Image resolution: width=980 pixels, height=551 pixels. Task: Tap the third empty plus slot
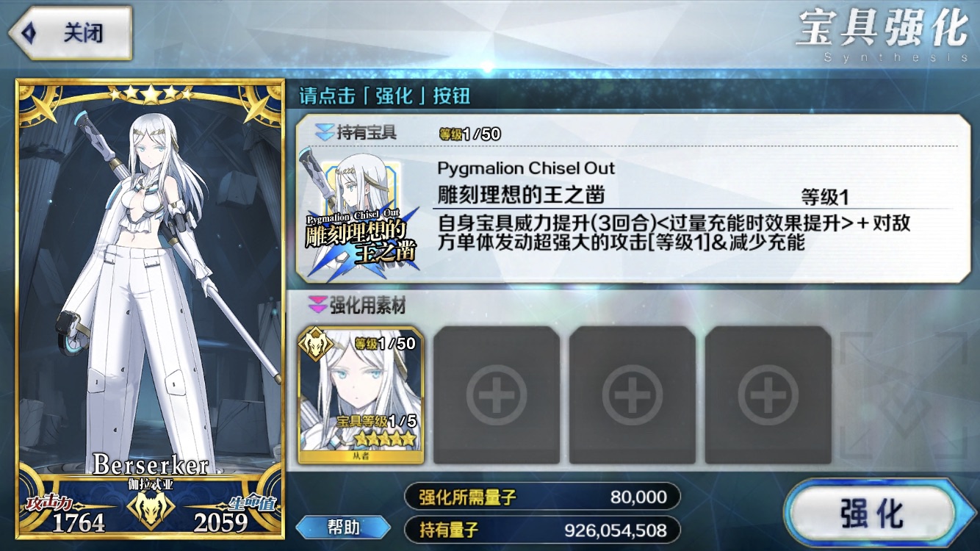coord(768,395)
